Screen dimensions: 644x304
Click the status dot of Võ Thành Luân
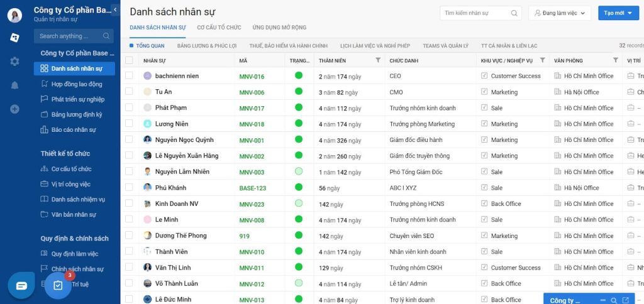(x=299, y=283)
